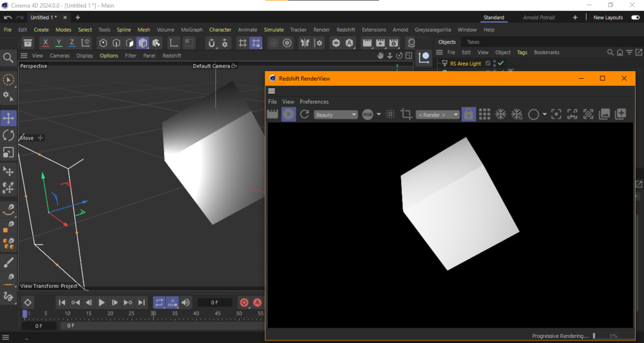Screen dimensions: 644x343
Task: Go to end of animation
Action: tap(141, 303)
